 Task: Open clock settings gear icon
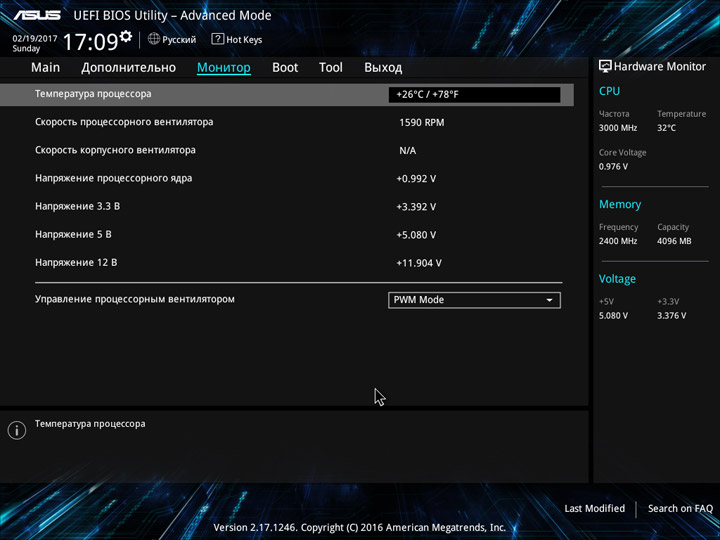[x=126, y=36]
